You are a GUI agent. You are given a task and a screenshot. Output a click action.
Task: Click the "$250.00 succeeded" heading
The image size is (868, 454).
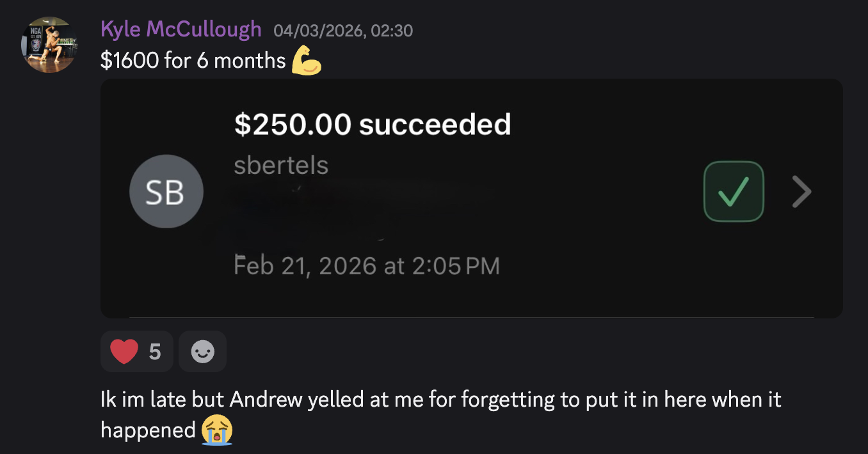(373, 125)
